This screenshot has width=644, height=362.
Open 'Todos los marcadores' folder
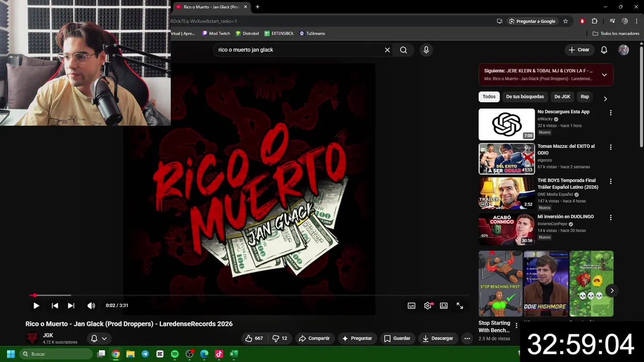pyautogui.click(x=616, y=33)
